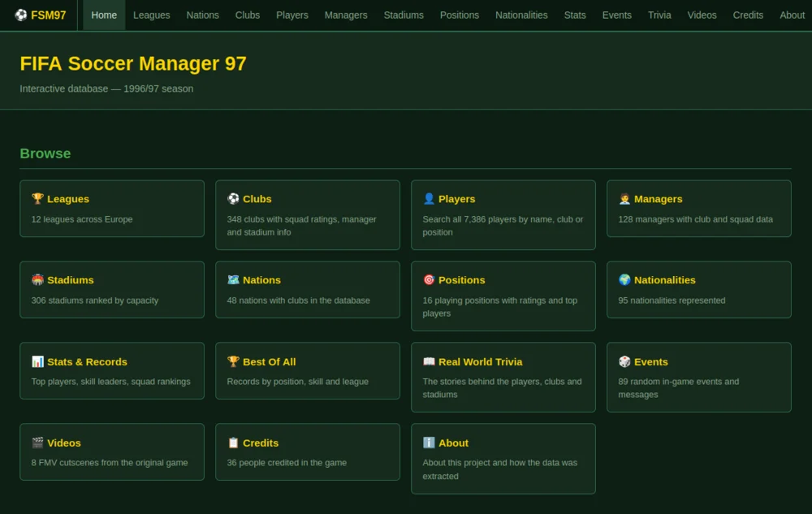The width and height of the screenshot is (812, 514).
Task: Click the trophy icon on Leagues card
Action: [x=37, y=199]
